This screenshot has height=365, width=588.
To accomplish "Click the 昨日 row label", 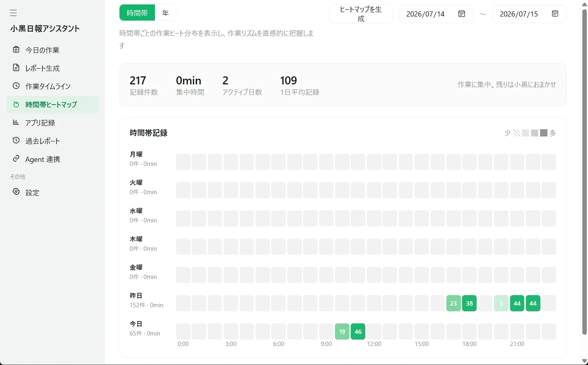I will 136,296.
